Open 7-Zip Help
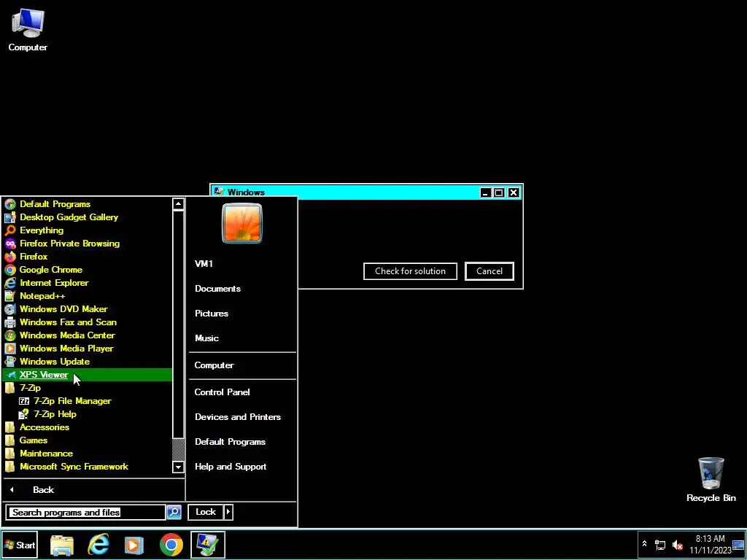 88,414
